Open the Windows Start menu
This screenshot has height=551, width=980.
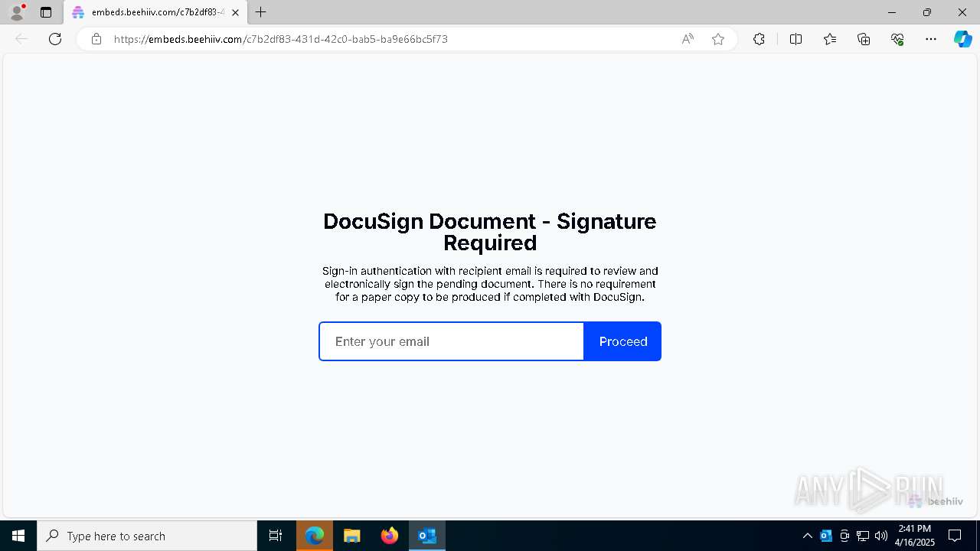click(x=18, y=536)
